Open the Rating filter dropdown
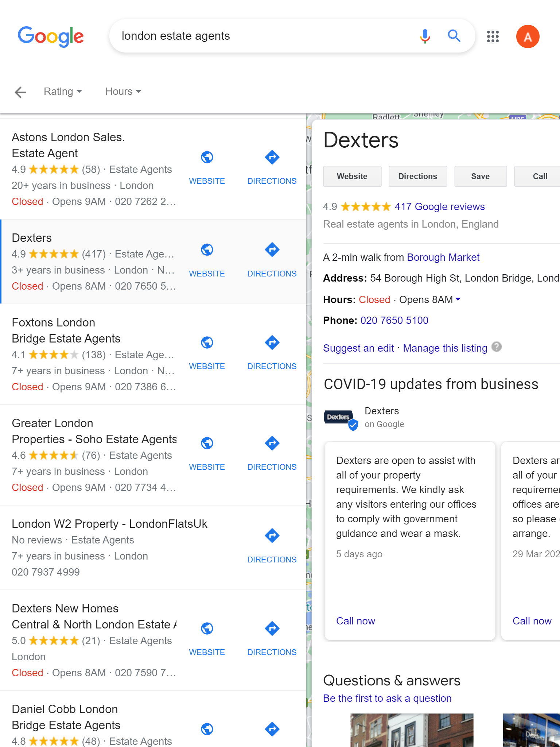Screen dimensions: 560x747 coord(63,92)
